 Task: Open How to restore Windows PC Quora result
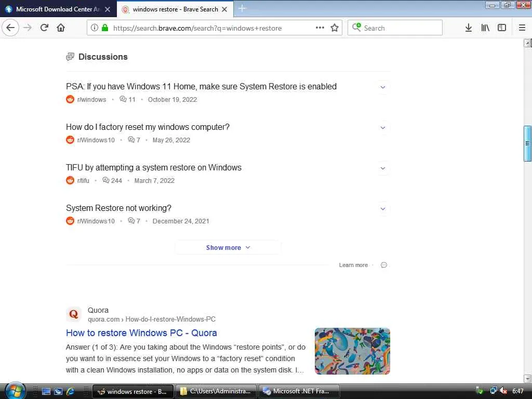141,333
